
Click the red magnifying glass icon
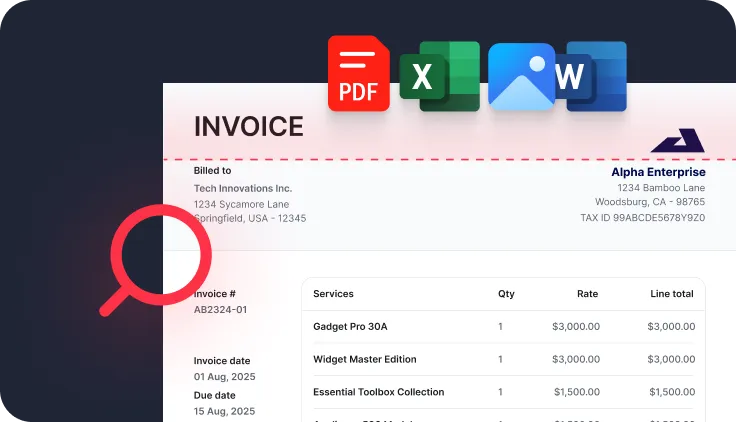point(156,260)
